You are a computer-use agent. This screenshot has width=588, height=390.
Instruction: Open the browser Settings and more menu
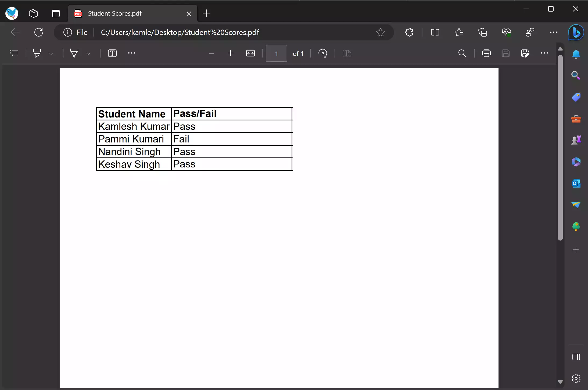tap(553, 32)
